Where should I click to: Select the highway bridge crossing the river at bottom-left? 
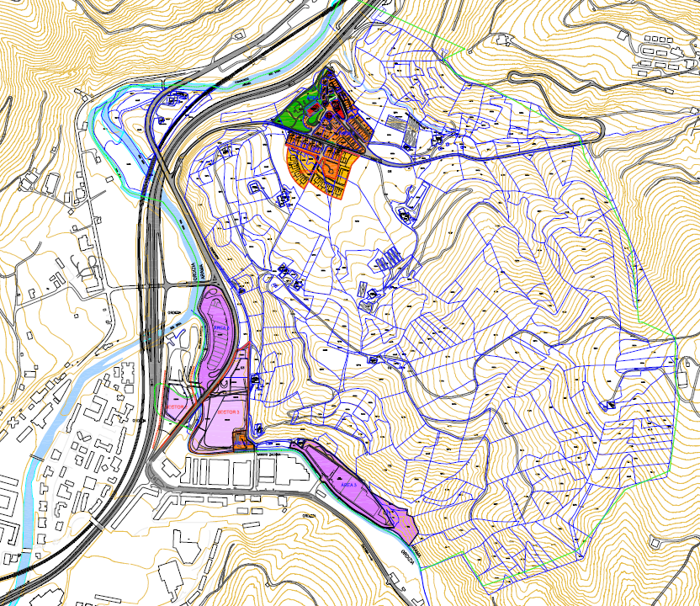(x=95, y=522)
